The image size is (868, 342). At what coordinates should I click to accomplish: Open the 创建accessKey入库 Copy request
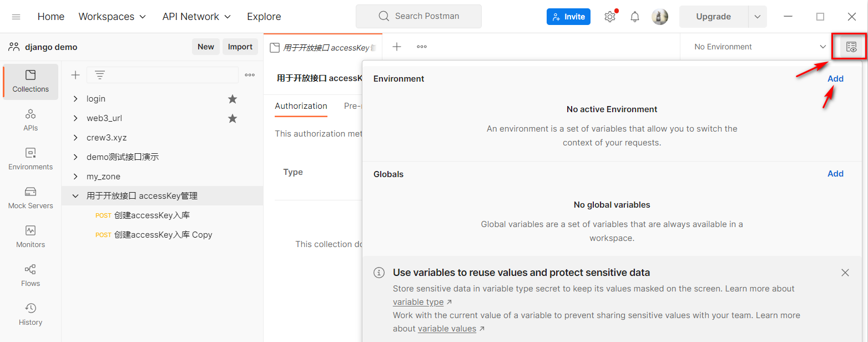click(154, 235)
